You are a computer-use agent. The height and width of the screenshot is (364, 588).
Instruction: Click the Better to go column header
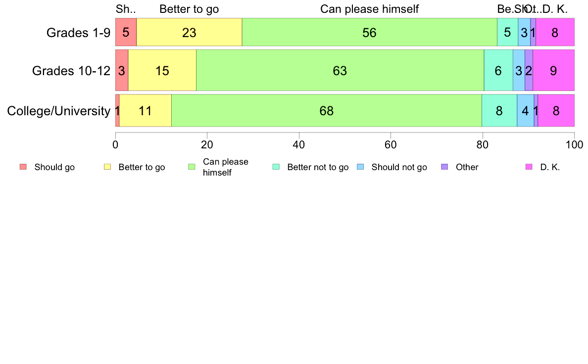click(189, 9)
